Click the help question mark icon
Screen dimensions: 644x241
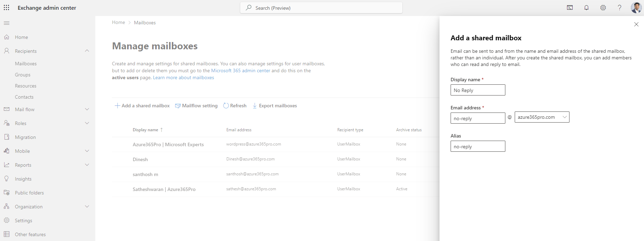[620, 8]
